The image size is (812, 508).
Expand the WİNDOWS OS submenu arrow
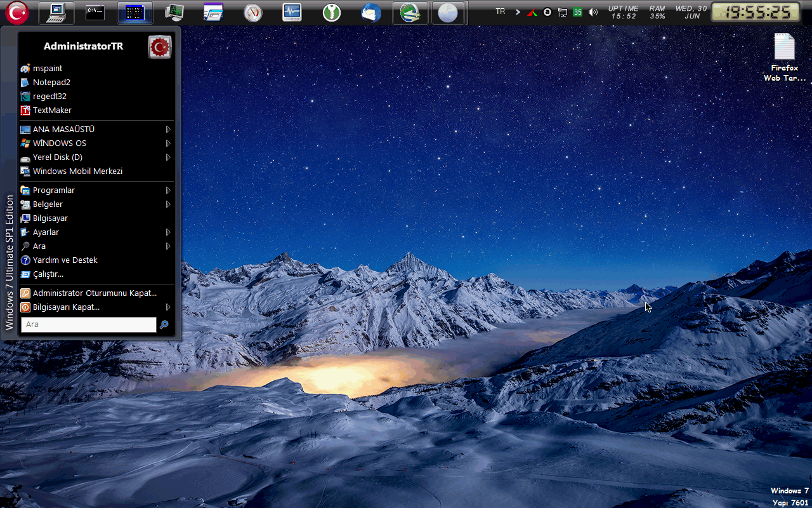pos(168,143)
